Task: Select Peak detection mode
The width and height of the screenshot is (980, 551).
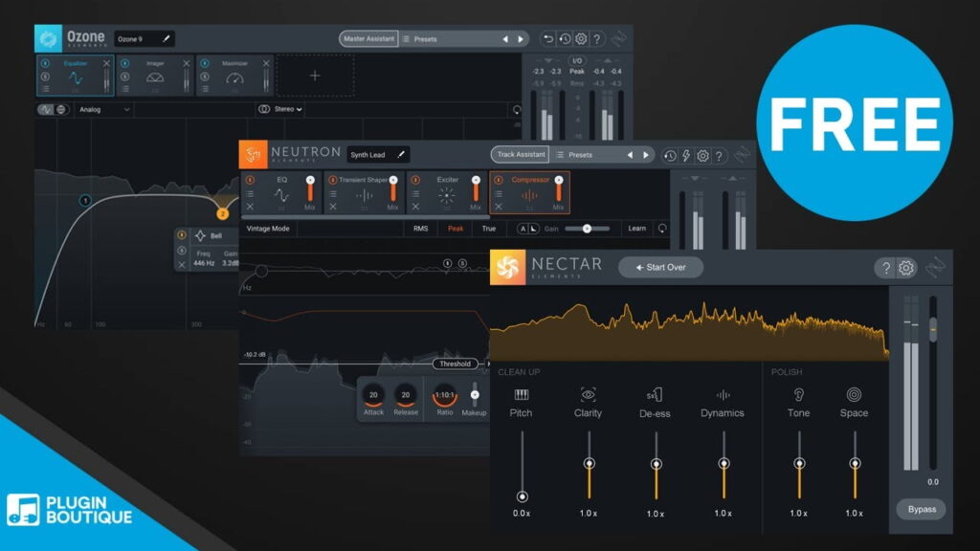Action: click(456, 229)
